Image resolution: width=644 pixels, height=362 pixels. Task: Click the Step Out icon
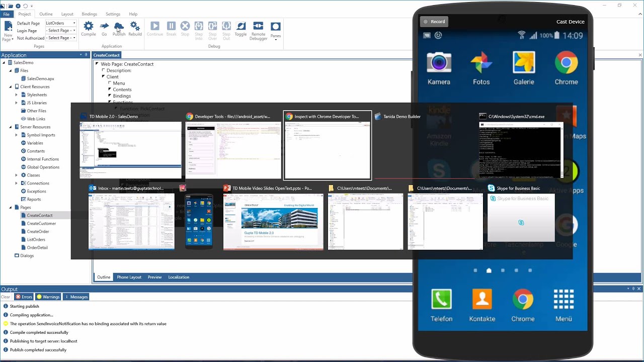(x=226, y=26)
